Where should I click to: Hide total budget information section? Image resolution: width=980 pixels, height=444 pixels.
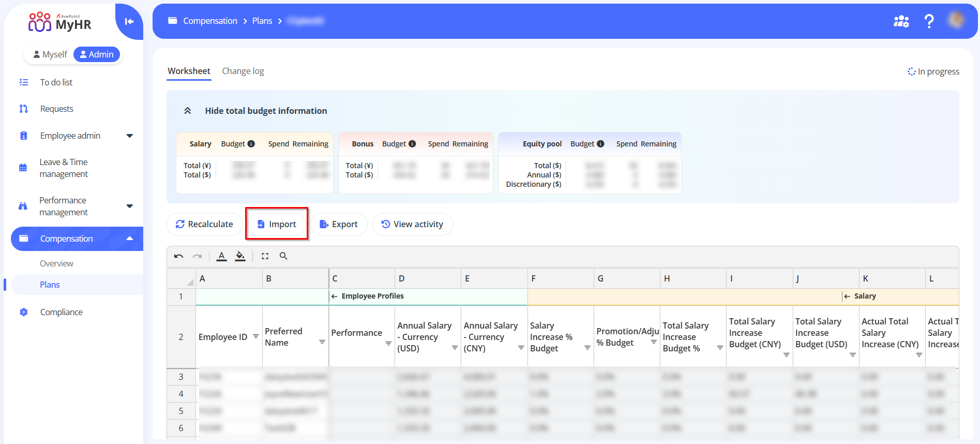(x=188, y=111)
